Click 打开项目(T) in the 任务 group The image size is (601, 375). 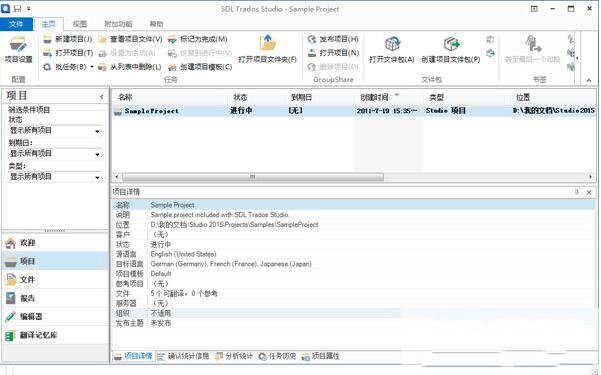[x=68, y=53]
